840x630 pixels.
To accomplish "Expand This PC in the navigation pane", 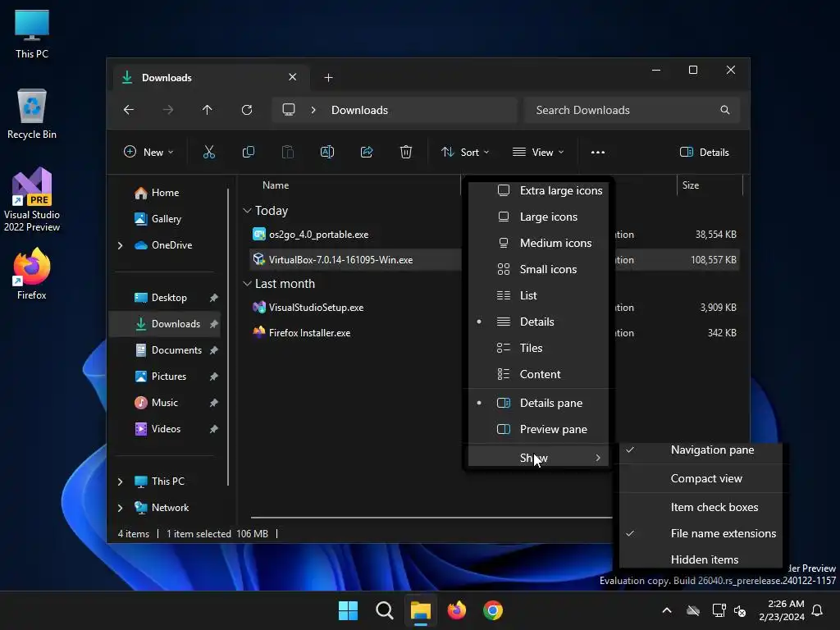I will click(x=120, y=482).
